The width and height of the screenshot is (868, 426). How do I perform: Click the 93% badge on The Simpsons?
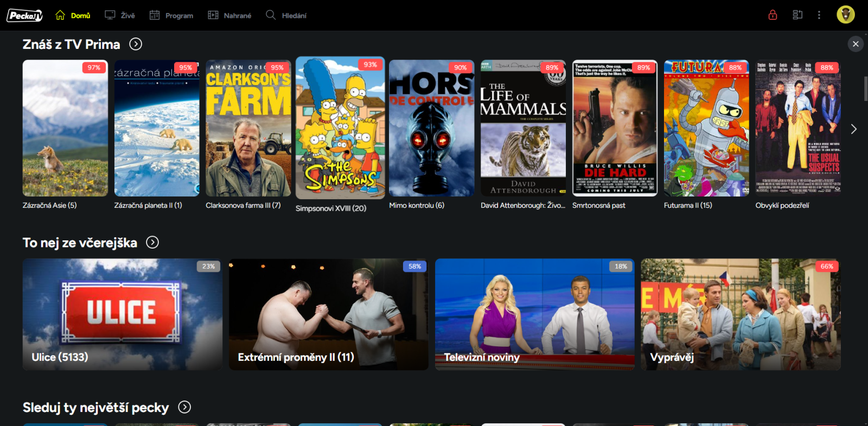(371, 65)
